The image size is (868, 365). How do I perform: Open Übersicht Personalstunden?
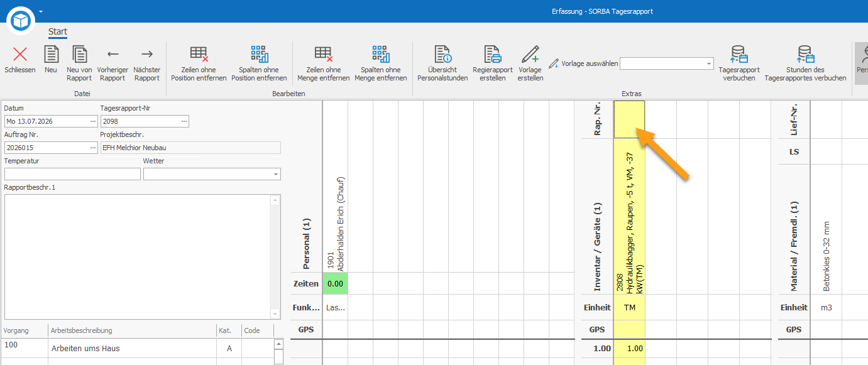[x=443, y=54]
